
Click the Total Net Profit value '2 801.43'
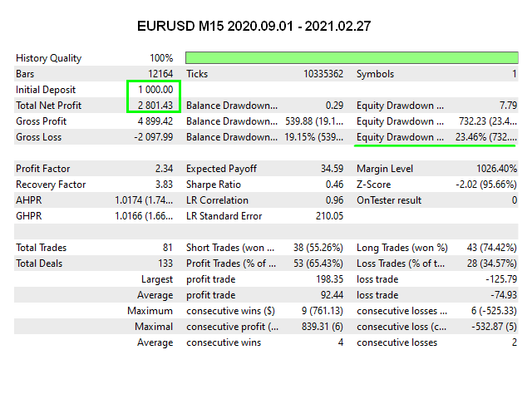pyautogui.click(x=155, y=106)
